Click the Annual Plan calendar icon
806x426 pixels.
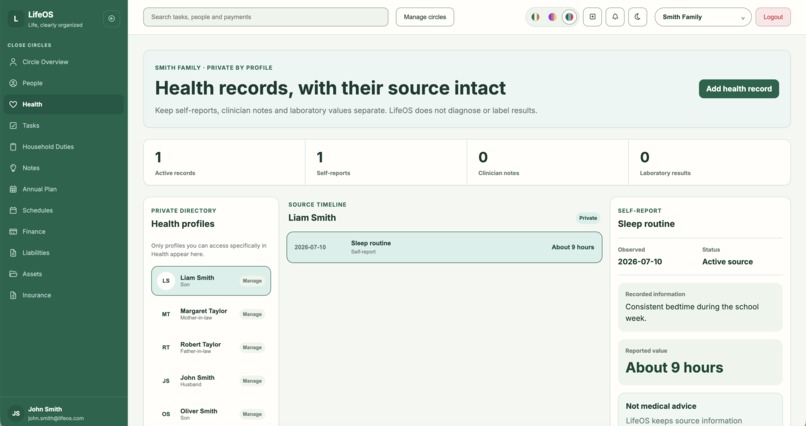(x=13, y=189)
